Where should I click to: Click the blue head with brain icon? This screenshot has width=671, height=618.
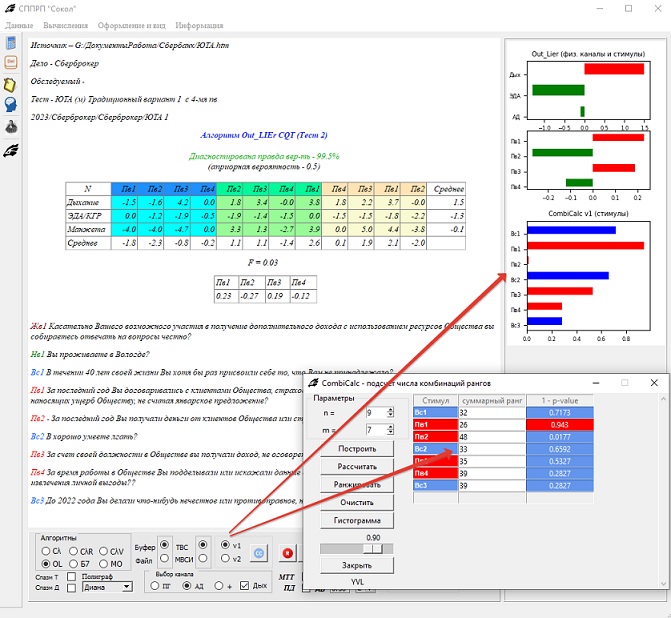coord(11,105)
